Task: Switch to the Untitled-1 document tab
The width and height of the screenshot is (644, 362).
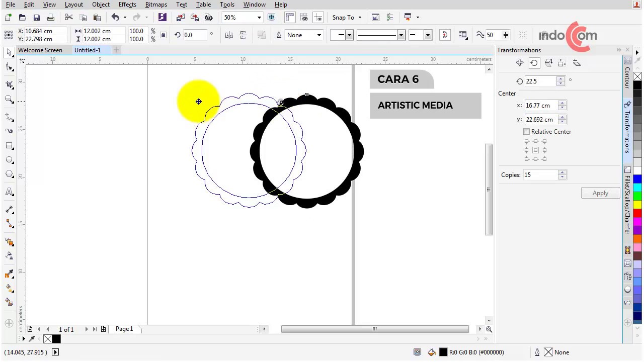Action: pyautogui.click(x=88, y=50)
